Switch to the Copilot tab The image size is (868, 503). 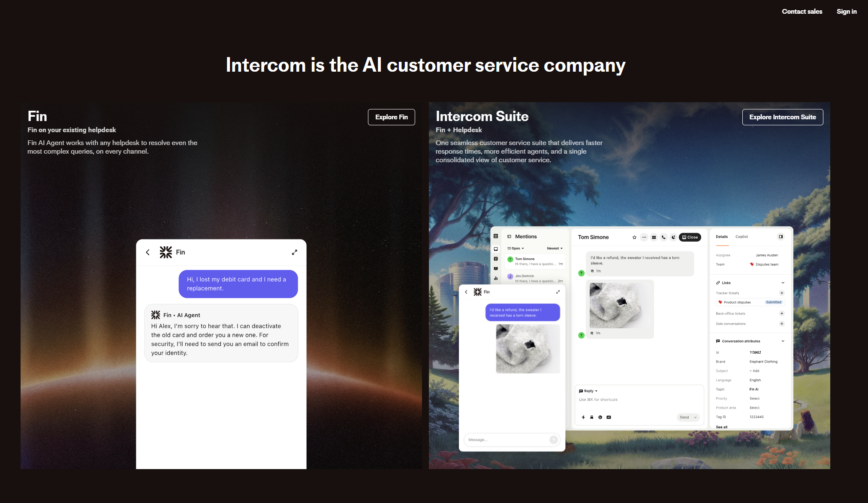click(741, 236)
